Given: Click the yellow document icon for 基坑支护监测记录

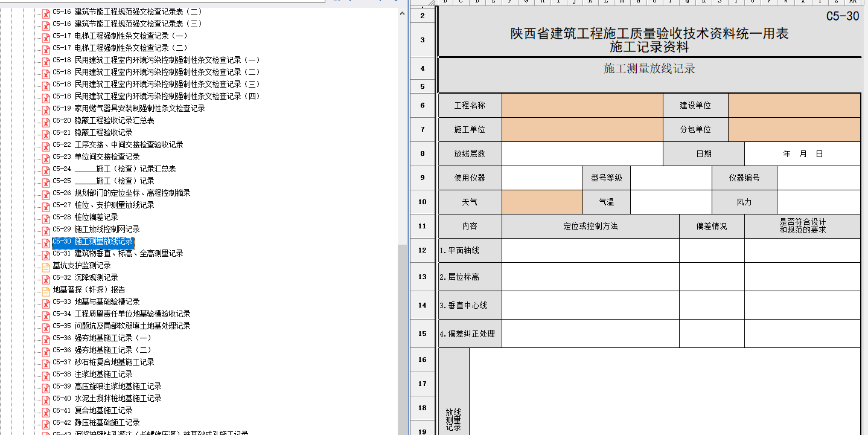Looking at the screenshot, I should (46, 266).
